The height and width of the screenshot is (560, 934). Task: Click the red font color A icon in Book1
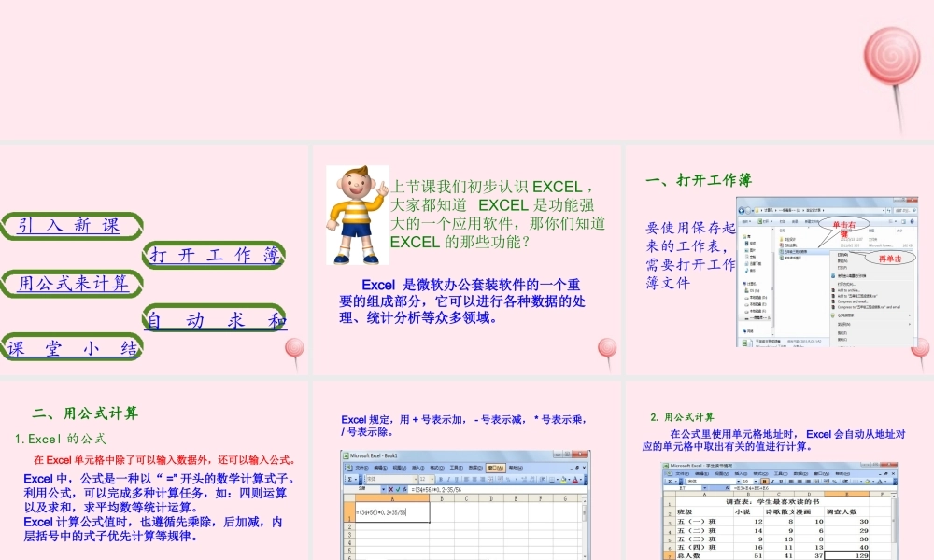coord(575,480)
